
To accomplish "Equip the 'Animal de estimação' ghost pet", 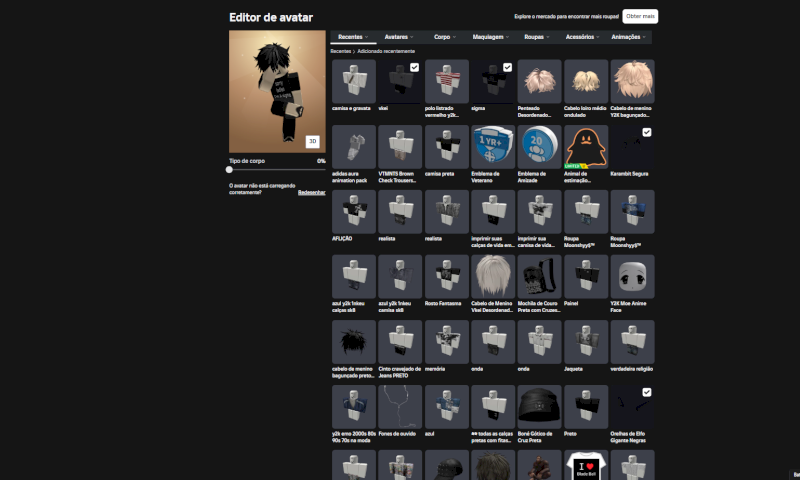I will coord(586,147).
